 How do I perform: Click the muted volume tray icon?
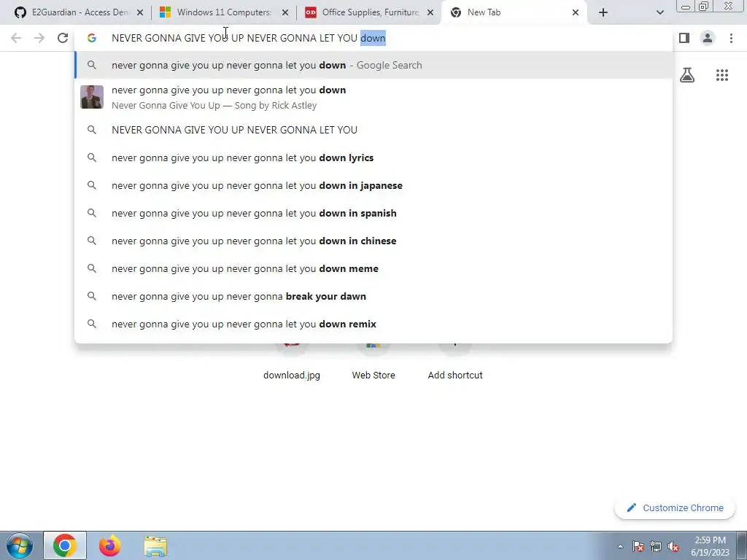(673, 546)
